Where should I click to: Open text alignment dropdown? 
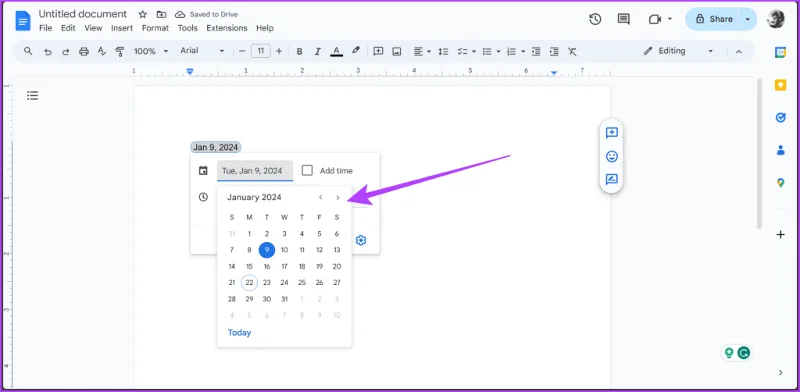[422, 51]
